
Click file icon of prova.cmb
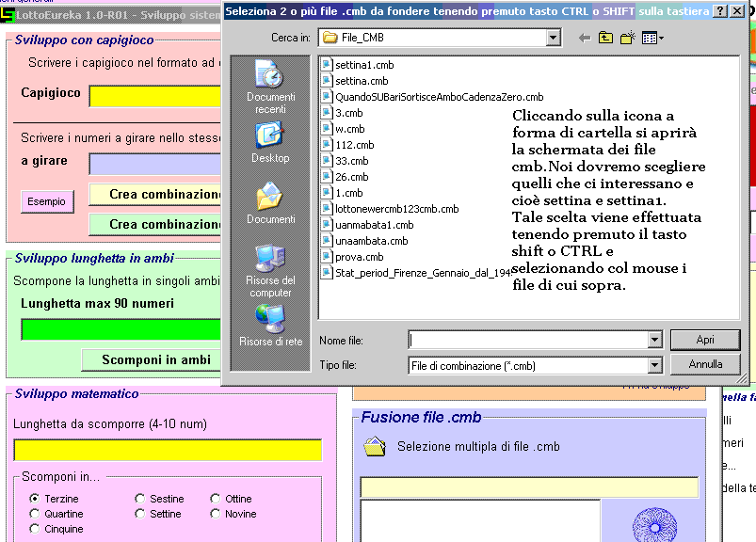tap(327, 257)
